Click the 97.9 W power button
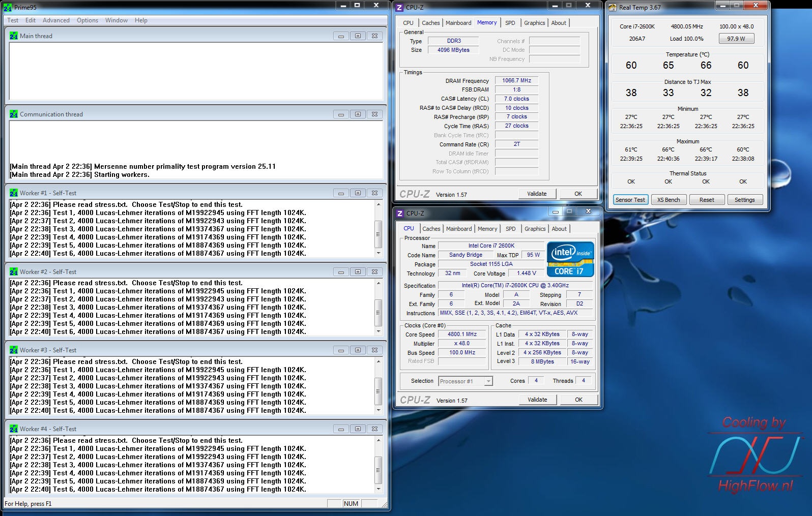Viewport: 812px width, 516px height. 736,39
